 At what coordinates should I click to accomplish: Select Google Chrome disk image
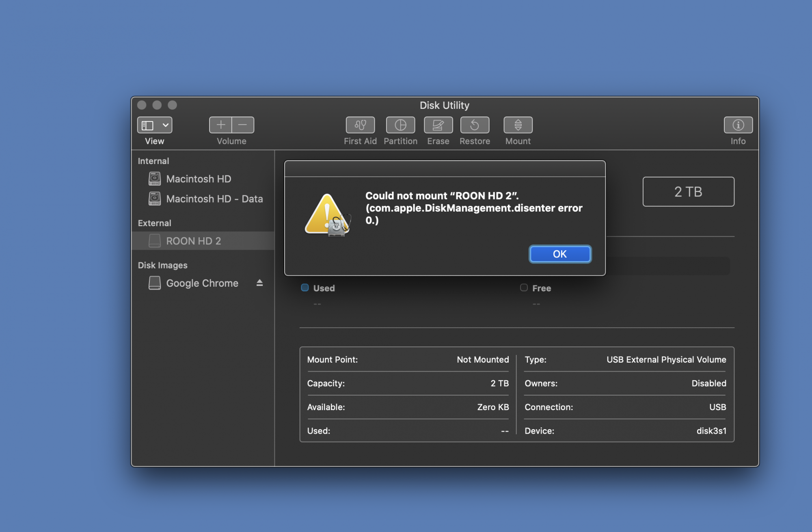[202, 283]
